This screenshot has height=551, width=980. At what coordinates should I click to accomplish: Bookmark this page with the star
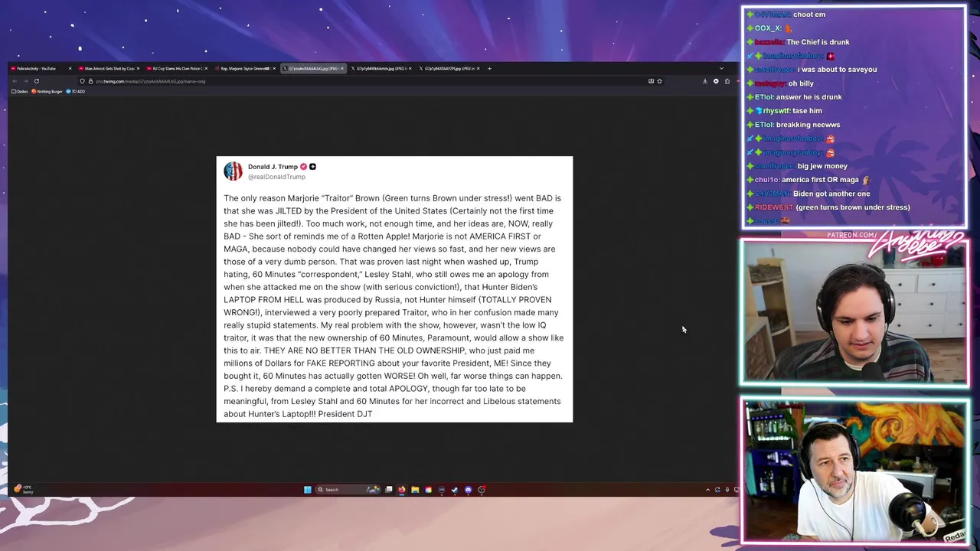click(x=659, y=81)
